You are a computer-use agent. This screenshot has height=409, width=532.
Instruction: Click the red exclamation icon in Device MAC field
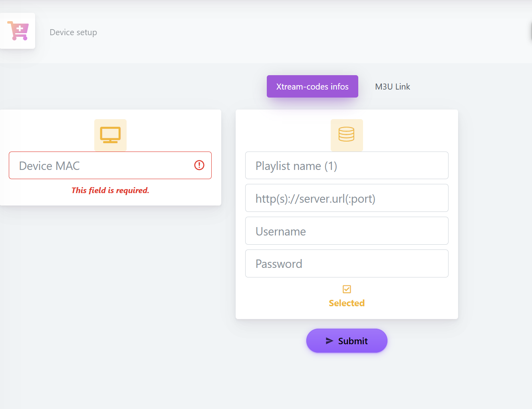tap(199, 165)
